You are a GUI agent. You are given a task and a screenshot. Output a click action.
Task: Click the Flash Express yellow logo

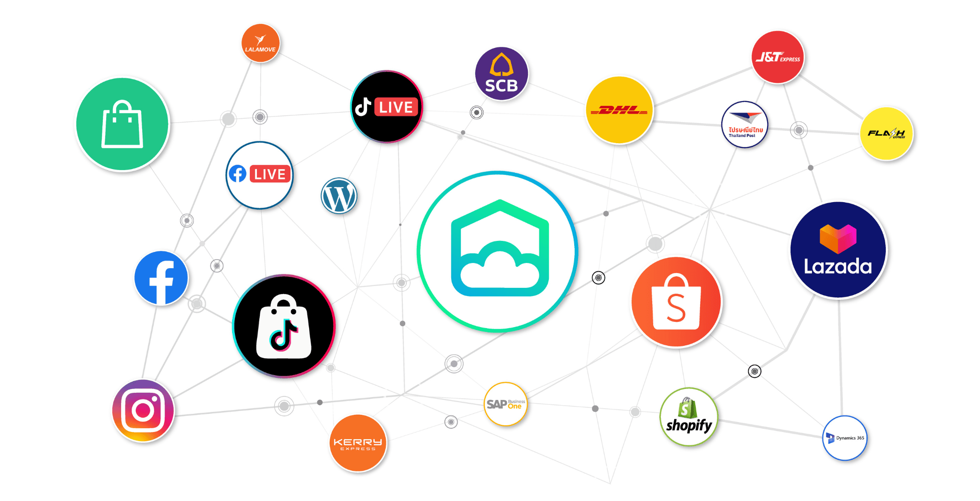[886, 134]
